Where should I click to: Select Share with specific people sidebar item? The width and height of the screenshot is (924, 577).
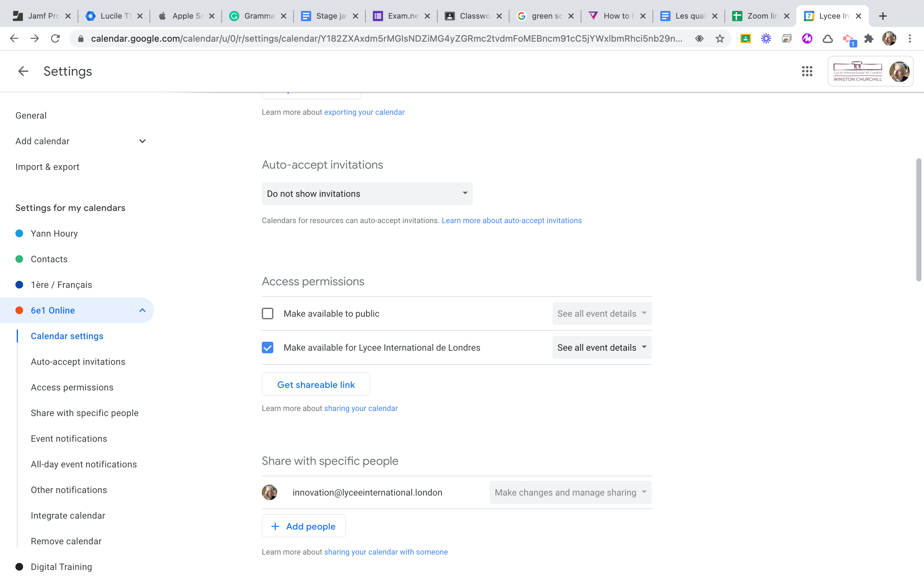click(x=84, y=413)
